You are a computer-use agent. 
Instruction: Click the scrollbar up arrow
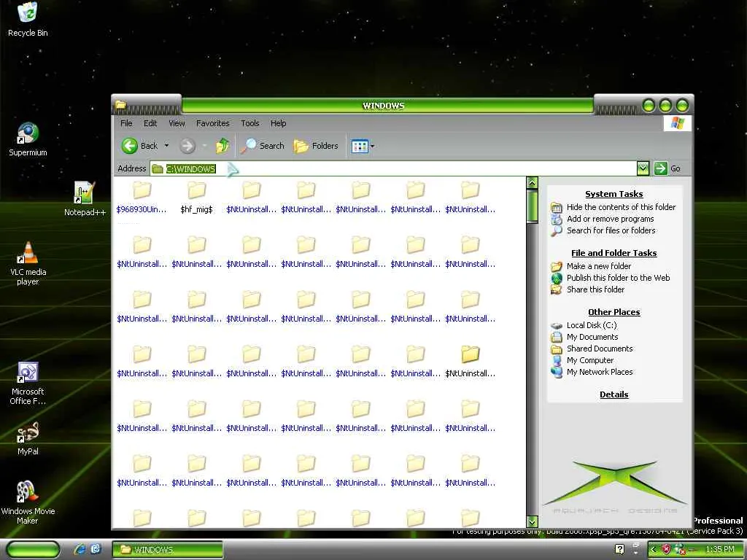click(x=532, y=182)
